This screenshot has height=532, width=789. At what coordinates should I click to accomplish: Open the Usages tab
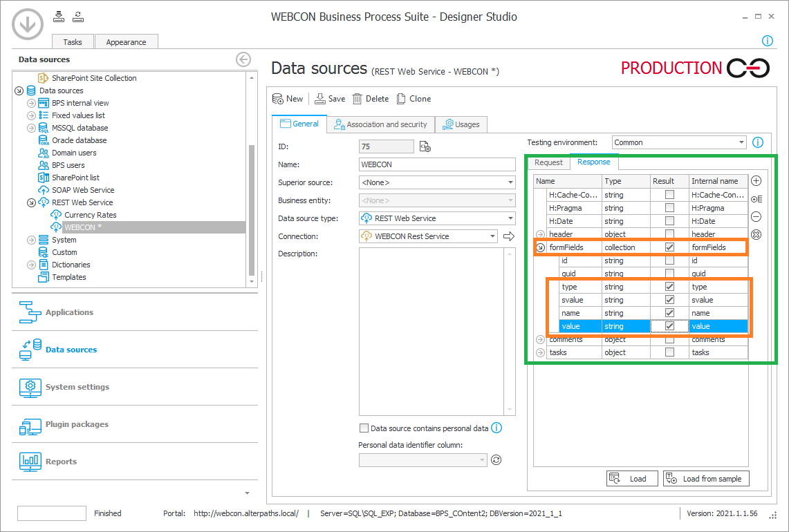point(461,124)
